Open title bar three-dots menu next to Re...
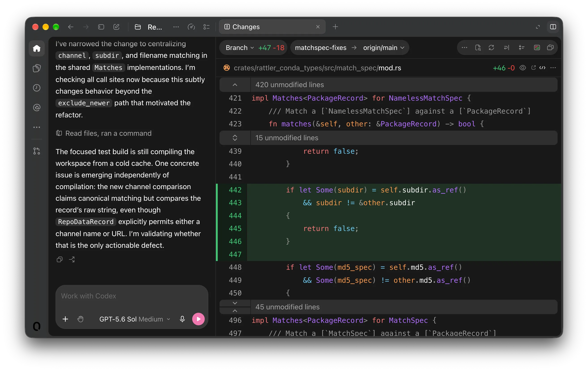Image resolution: width=588 pixels, height=371 pixels. 176,27
